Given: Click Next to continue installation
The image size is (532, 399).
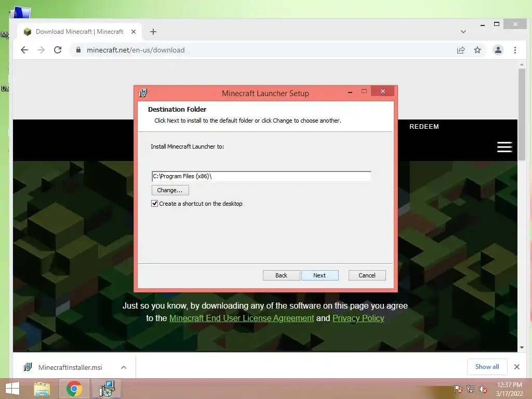Looking at the screenshot, I should point(320,275).
